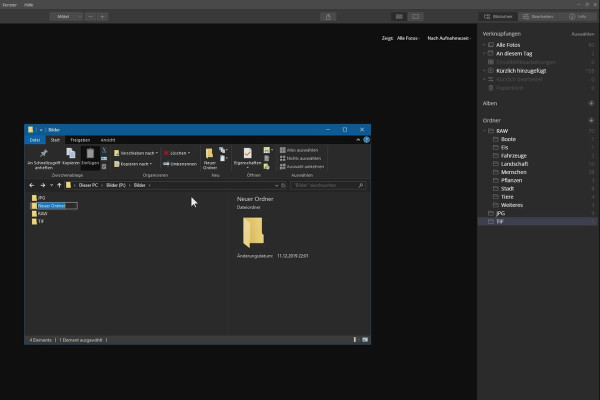
Task: Open the Fenster menu
Action: pos(10,5)
